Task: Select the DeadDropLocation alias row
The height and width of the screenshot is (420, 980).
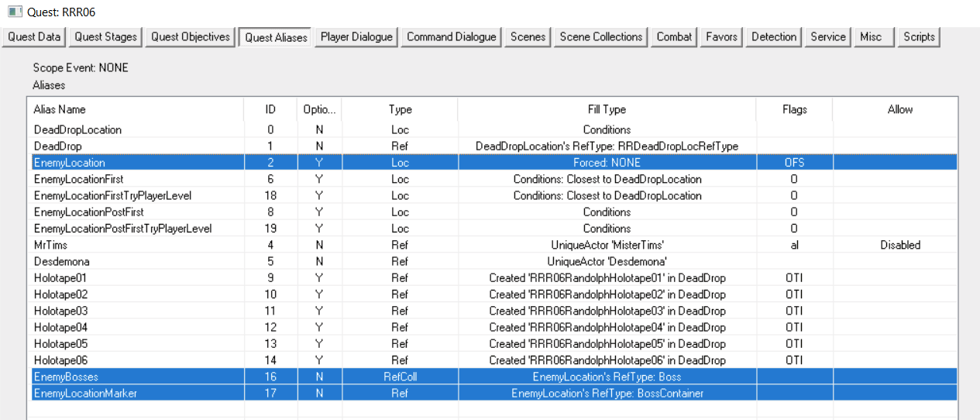Action: point(77,130)
